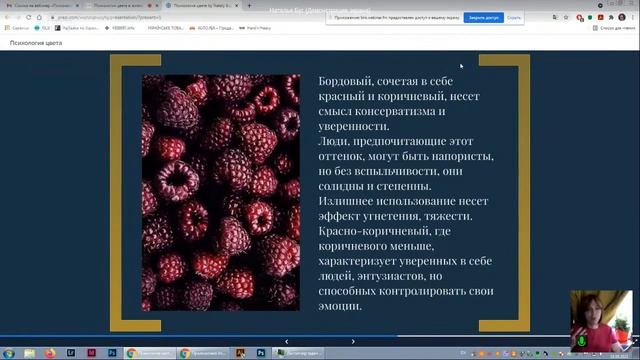This screenshot has height=360, width=640.
Task: Select the active third browser tab
Action: 202,6
